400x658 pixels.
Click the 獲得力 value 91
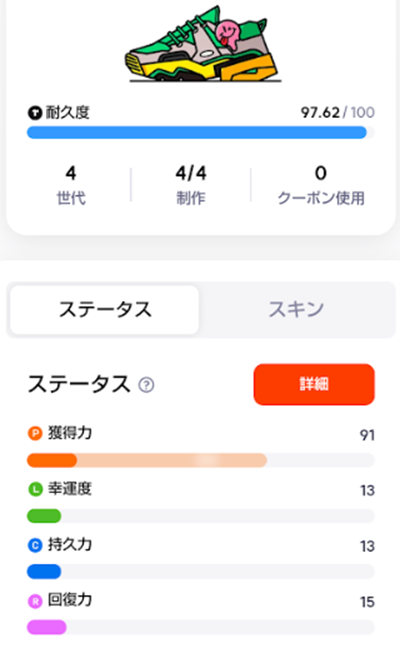(367, 435)
